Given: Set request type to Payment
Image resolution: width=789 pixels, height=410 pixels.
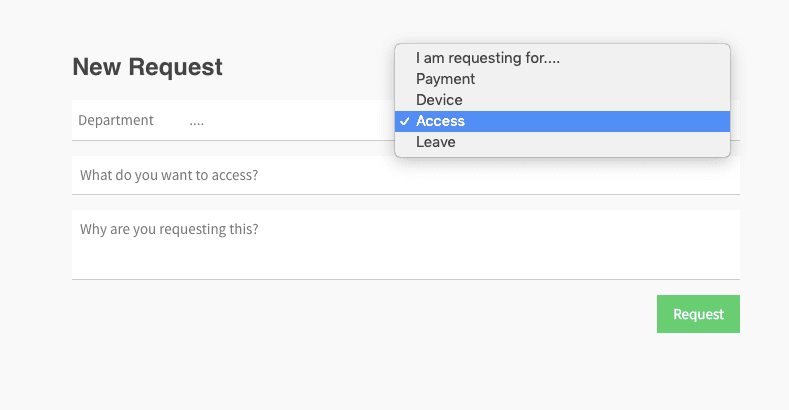Looking at the screenshot, I should click(x=446, y=79).
